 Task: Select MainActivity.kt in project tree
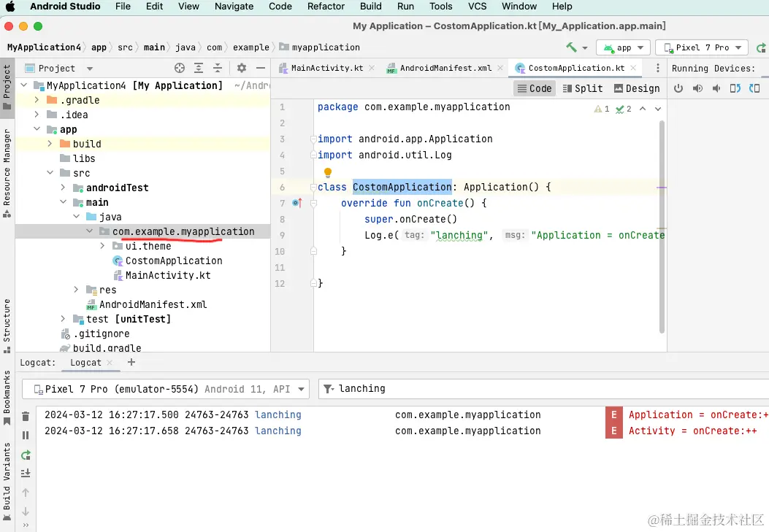162,275
